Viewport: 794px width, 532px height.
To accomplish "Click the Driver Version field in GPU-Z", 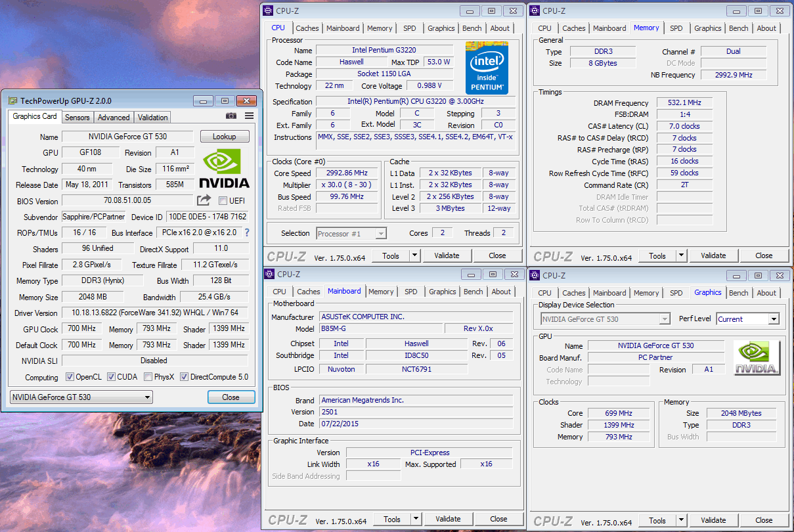I will [155, 313].
